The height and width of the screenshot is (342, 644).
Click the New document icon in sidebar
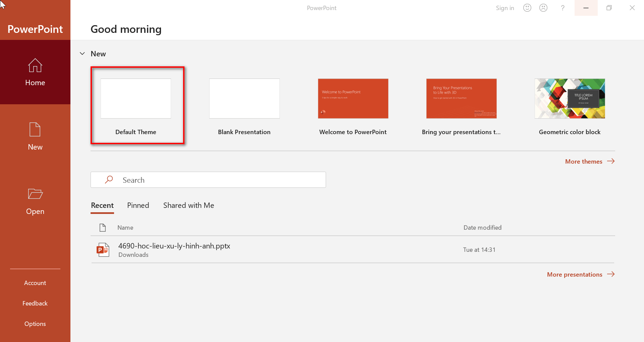coord(35,129)
